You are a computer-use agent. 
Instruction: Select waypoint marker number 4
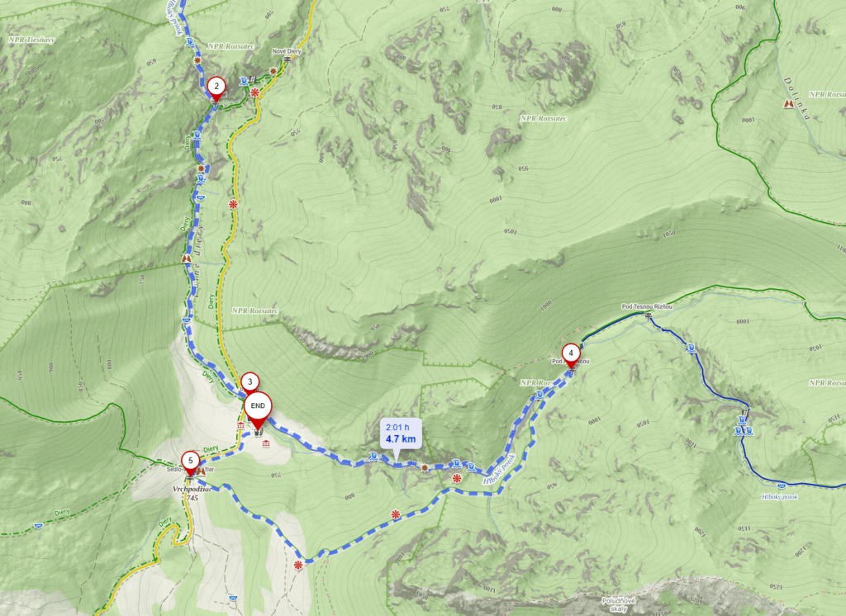click(x=571, y=356)
